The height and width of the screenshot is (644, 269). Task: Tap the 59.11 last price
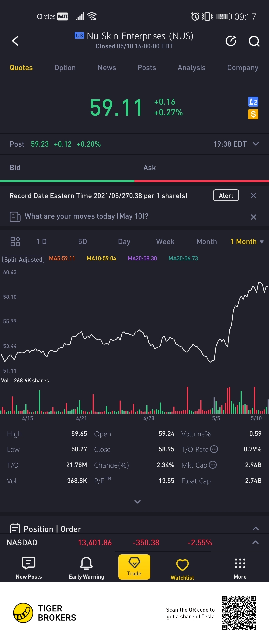pos(116,107)
